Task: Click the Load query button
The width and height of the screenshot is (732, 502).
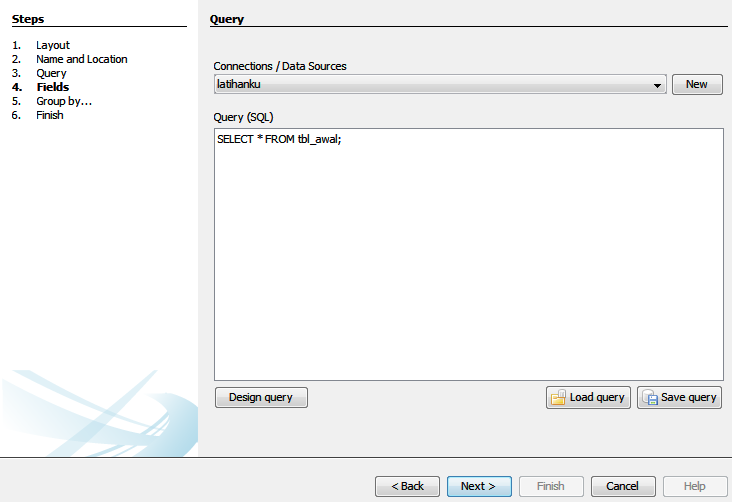Action: [x=588, y=397]
